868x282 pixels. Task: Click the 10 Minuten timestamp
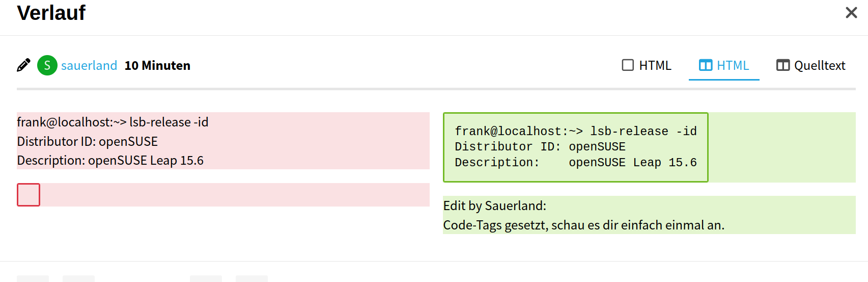157,66
